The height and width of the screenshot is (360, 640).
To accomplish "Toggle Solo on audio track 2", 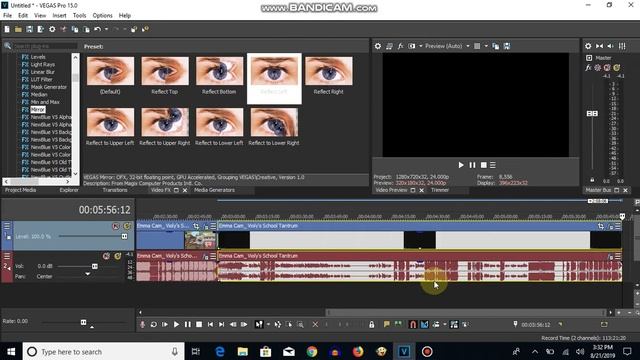I will click(118, 256).
